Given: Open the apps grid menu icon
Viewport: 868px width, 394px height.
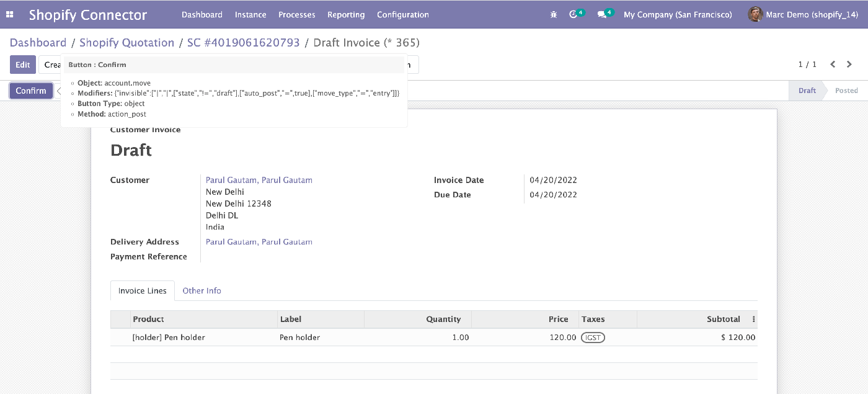Looking at the screenshot, I should point(9,14).
